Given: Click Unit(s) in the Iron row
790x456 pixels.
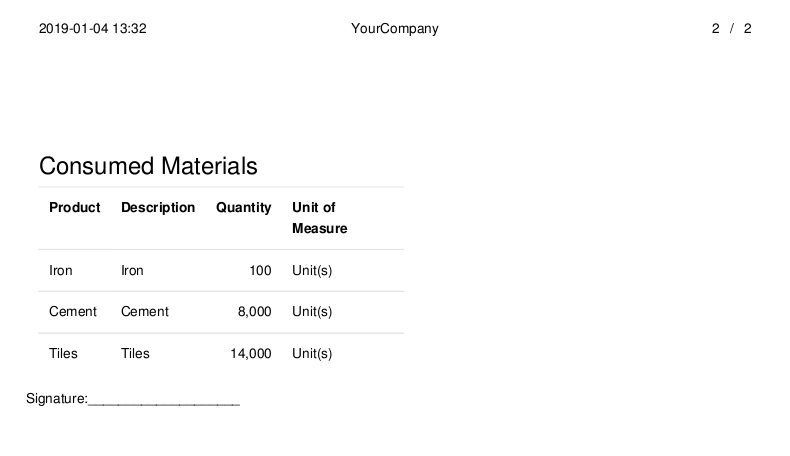Looking at the screenshot, I should tap(312, 271).
